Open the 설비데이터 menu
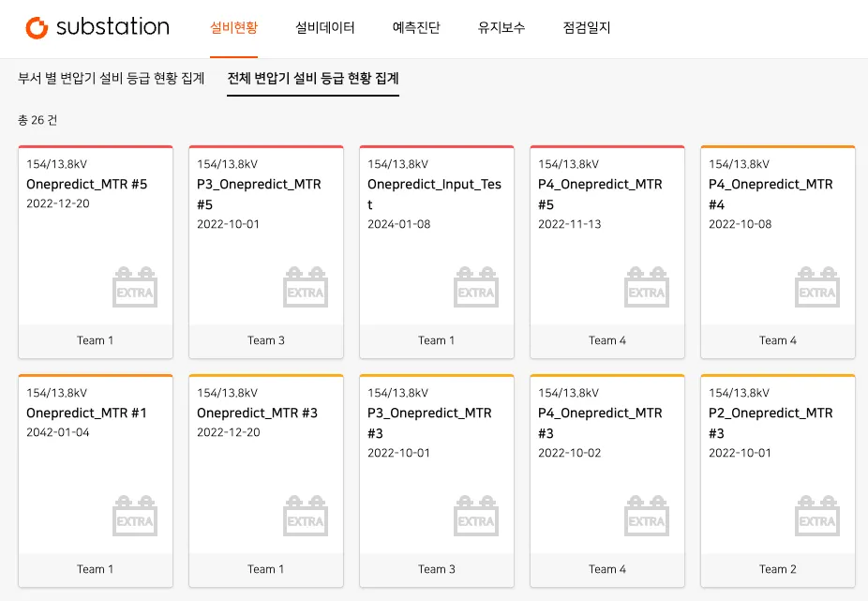 coord(324,28)
